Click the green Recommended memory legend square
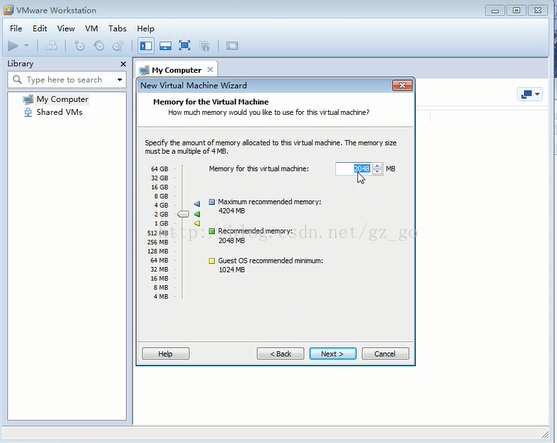557x443 pixels. pyautogui.click(x=212, y=231)
